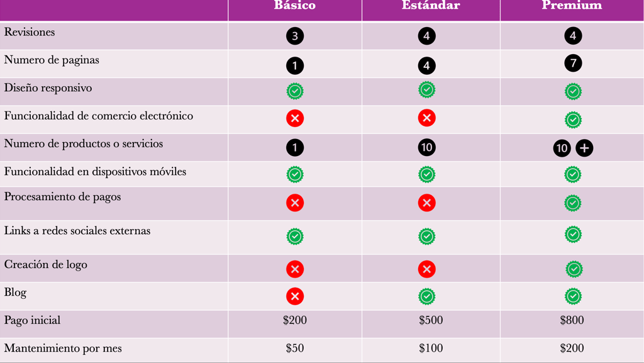Click red X for Básico comercio electrónico
The width and height of the screenshot is (644, 363).
[x=295, y=119]
